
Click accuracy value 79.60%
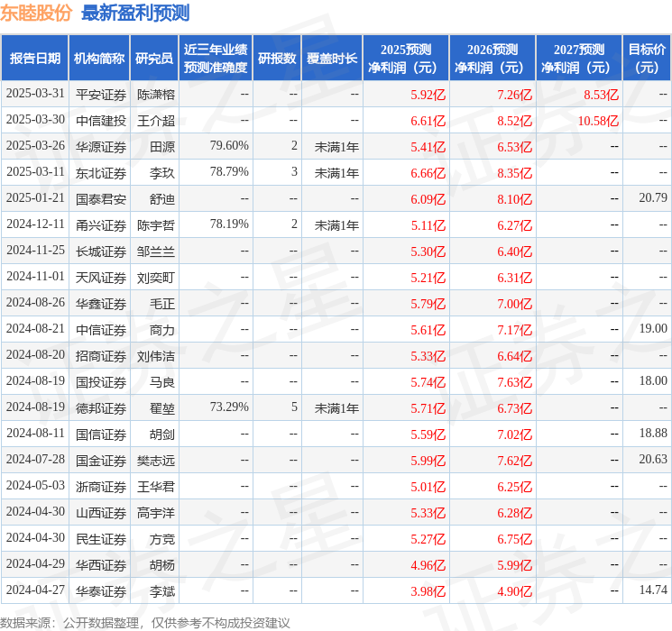pos(229,146)
